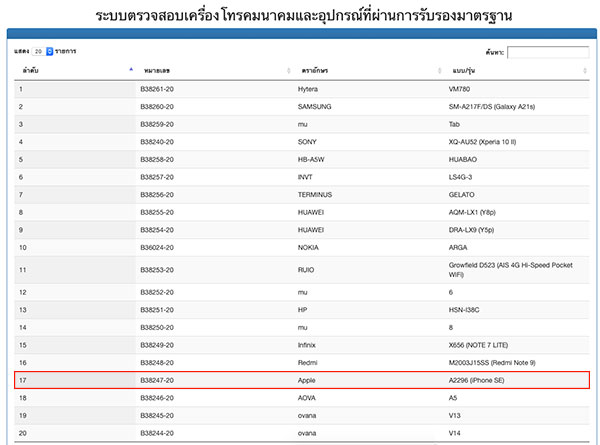Select model SM-A217F/DS (Galaxy A21s)
Viewport: 600px width, 445px height.
(x=492, y=107)
